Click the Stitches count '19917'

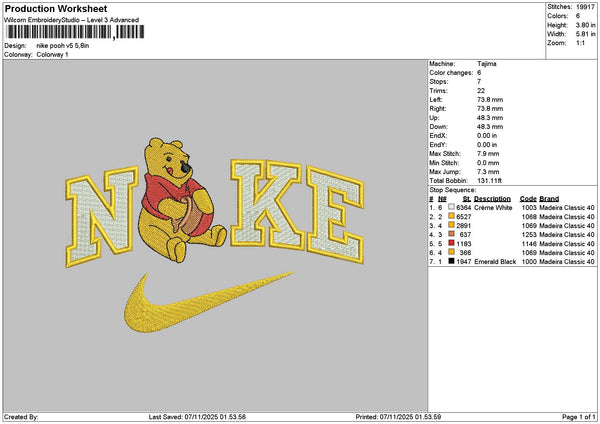click(585, 7)
